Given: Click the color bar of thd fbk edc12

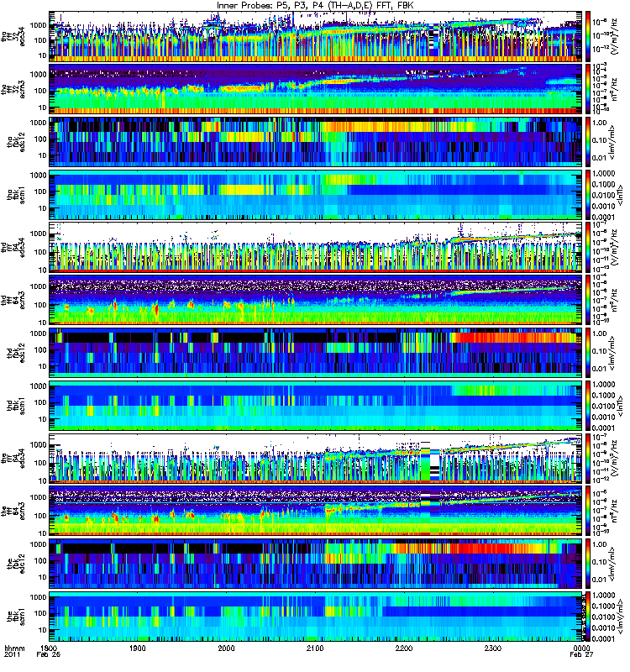Looking at the screenshot, I should click(587, 353).
